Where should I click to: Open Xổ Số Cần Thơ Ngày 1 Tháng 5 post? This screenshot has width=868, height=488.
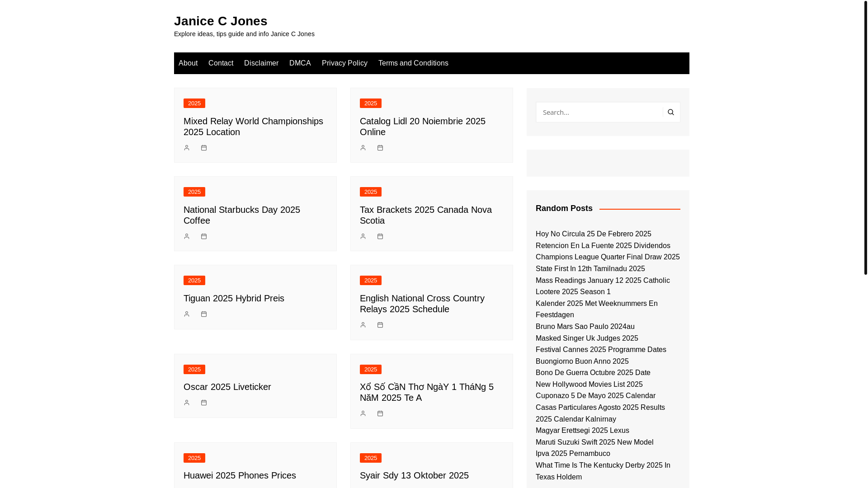pos(427,392)
